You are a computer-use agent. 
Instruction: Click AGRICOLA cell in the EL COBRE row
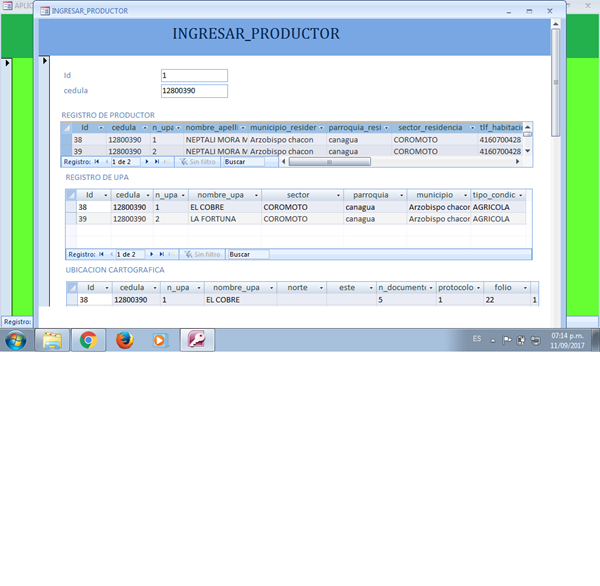[x=498, y=207]
